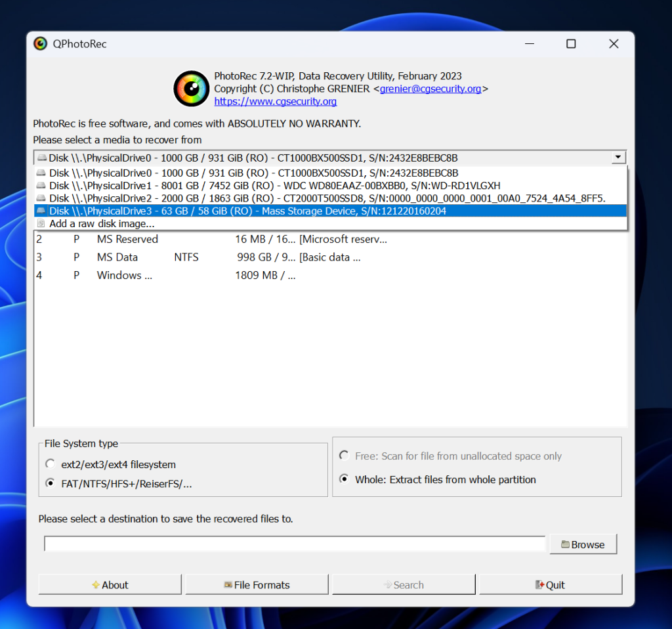Select PhysicalDrive1 8001 GB WDC disk
Viewport: 672px width, 629px height.
(331, 186)
